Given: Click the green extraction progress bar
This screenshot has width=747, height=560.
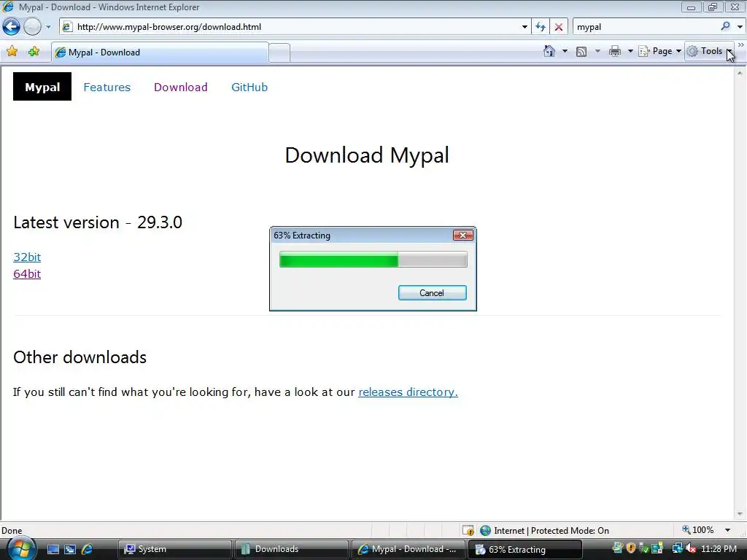Looking at the screenshot, I should [373, 260].
